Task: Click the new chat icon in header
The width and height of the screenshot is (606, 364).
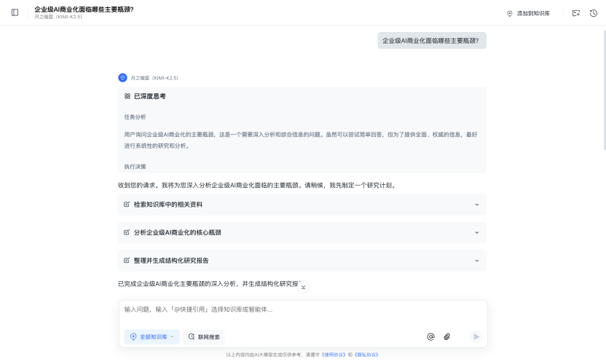Action: (576, 13)
